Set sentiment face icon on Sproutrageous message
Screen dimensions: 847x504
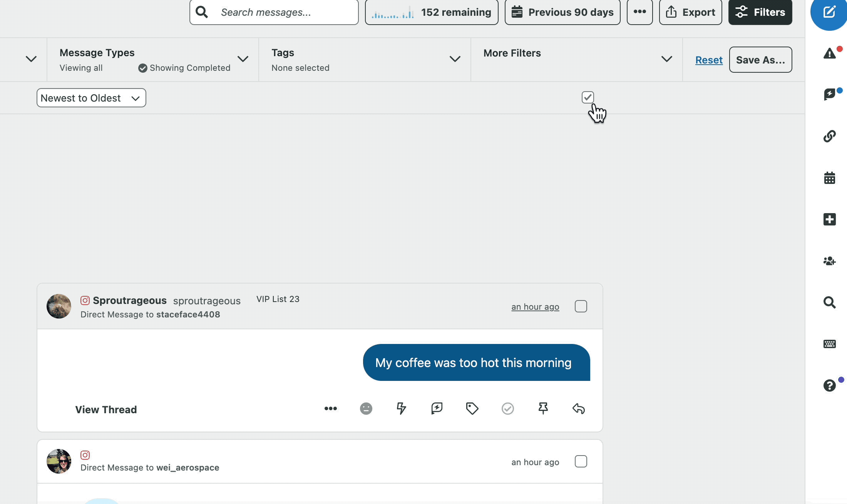point(366,409)
